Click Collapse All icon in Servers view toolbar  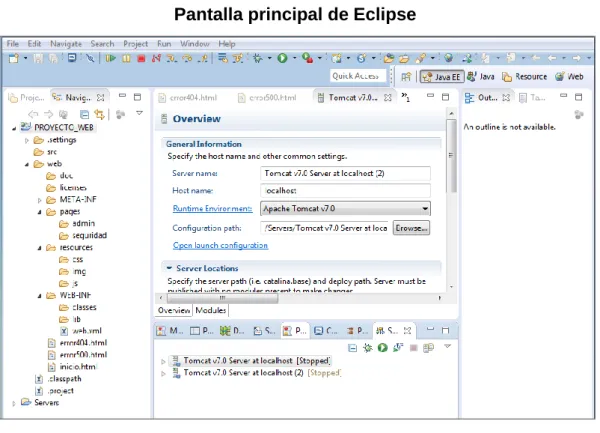click(x=352, y=348)
